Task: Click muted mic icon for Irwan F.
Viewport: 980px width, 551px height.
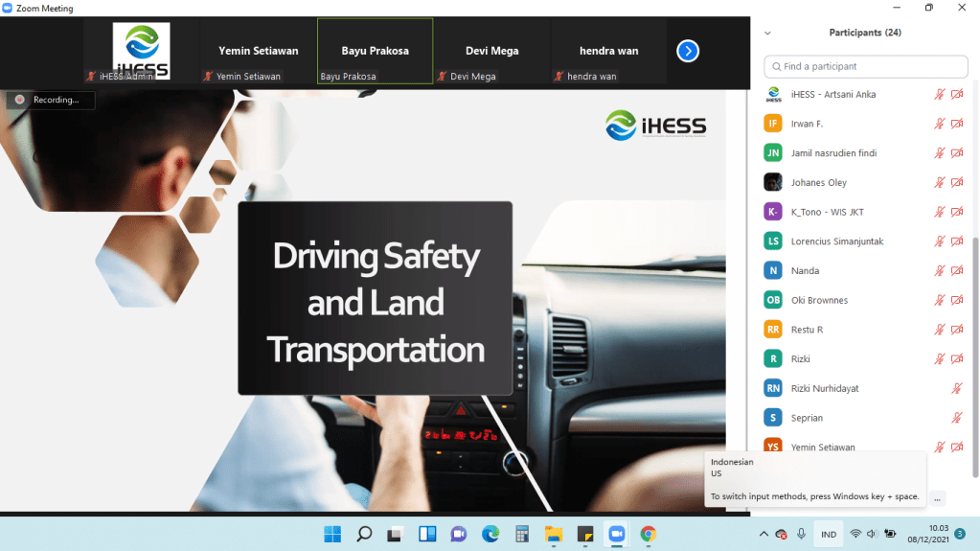Action: 940,124
